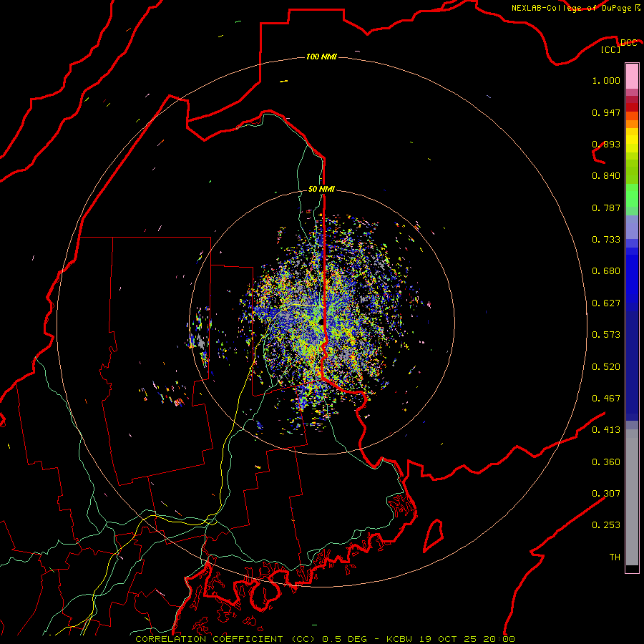Image resolution: width=644 pixels, height=644 pixels.
Task: Click the 0.840 color scale value
Action: pos(606,176)
